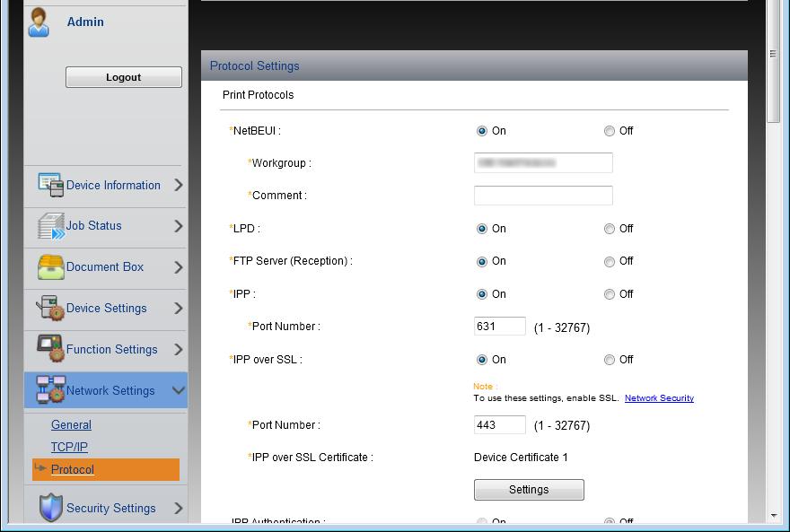790x532 pixels.
Task: Expand Device Information chevron
Action: tap(179, 185)
